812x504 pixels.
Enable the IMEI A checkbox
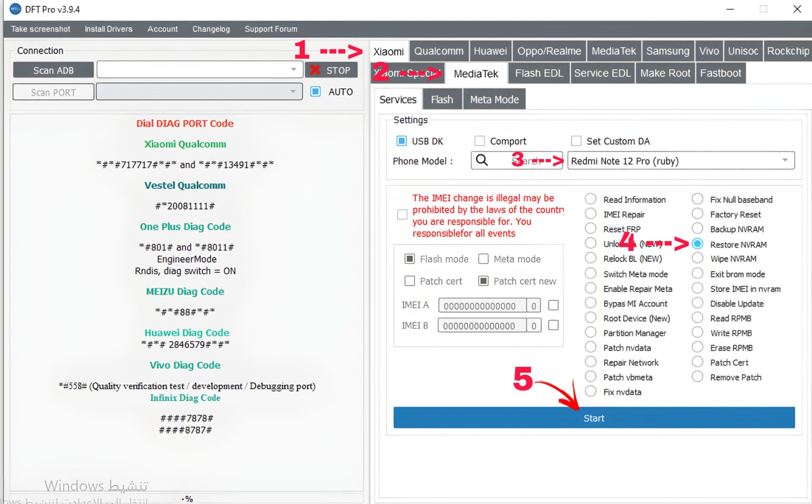[553, 305]
